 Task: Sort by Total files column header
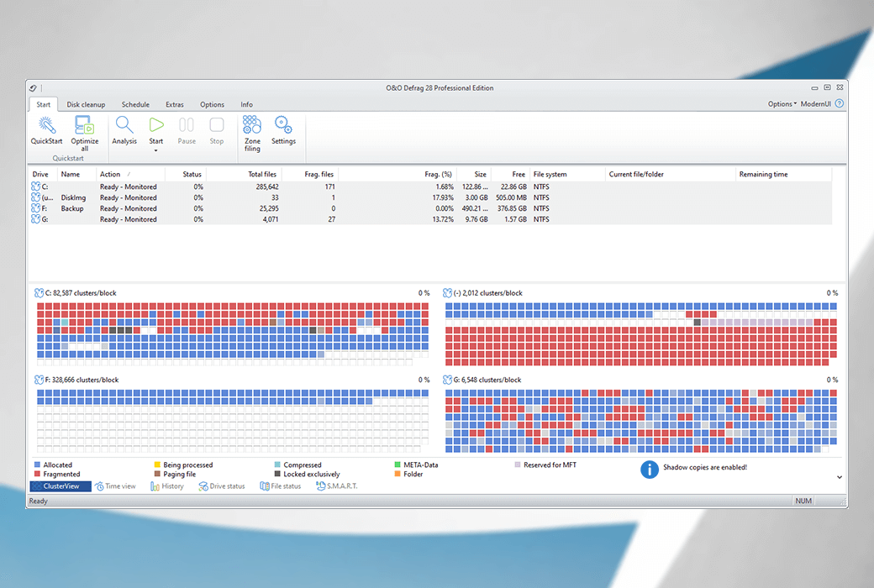243,175
